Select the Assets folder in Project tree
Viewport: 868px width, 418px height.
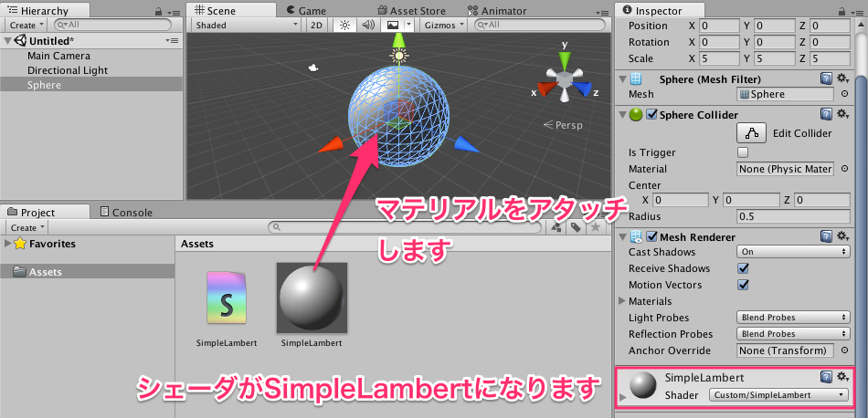tap(88, 271)
